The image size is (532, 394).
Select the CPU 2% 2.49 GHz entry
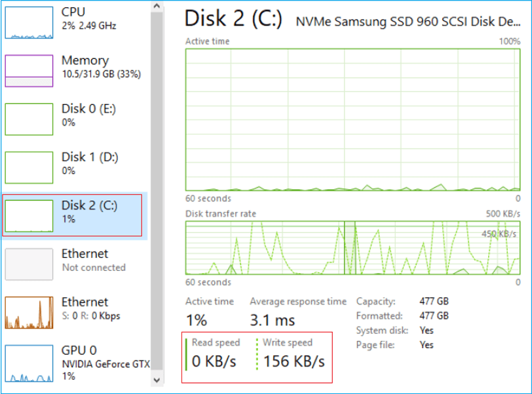92,18
